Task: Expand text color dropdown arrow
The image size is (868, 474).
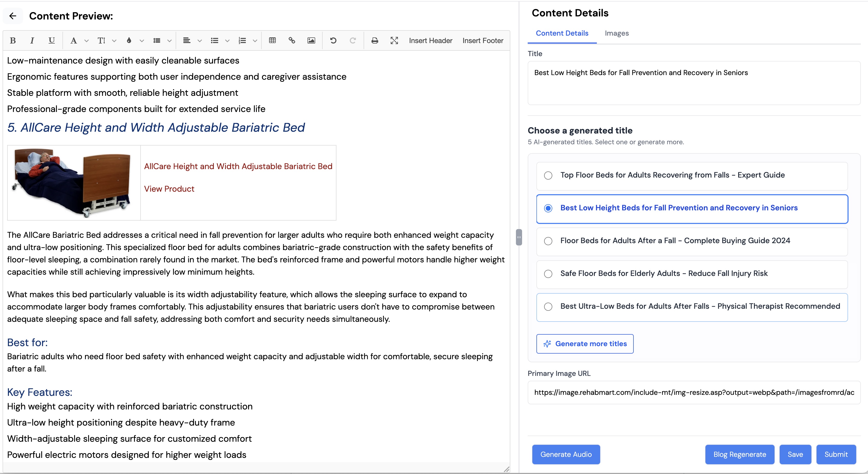Action: pos(142,41)
